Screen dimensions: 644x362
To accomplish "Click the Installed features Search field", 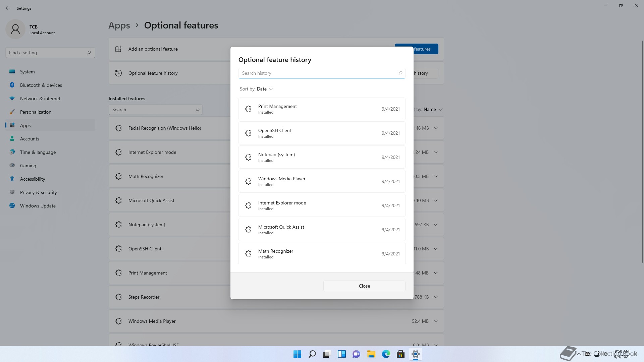I will click(155, 110).
